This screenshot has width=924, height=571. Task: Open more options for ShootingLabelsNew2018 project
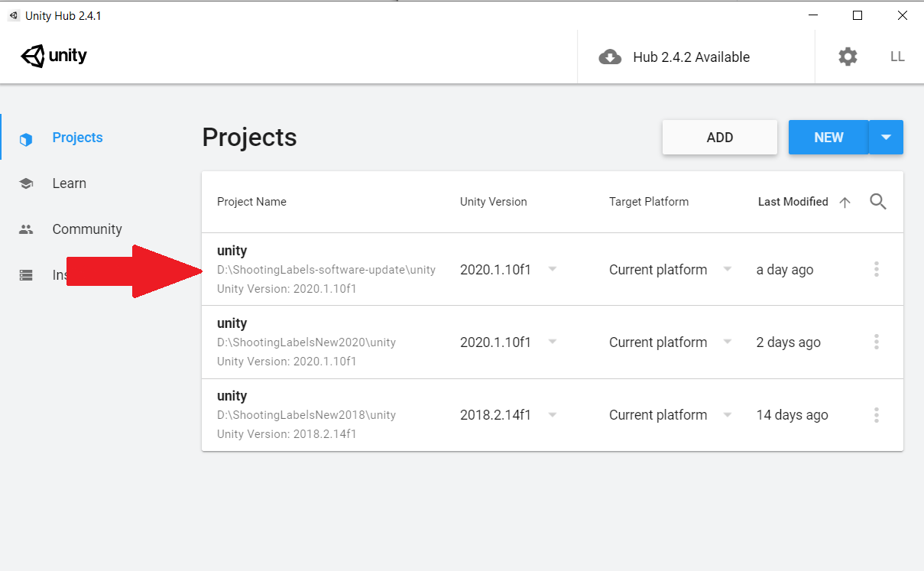point(876,414)
